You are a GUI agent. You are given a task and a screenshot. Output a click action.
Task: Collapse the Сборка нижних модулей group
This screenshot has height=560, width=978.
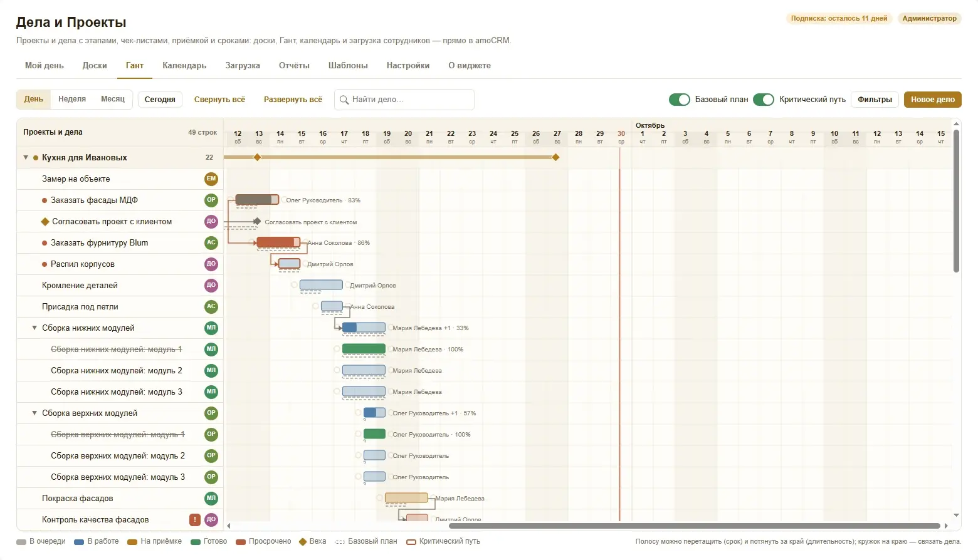34,328
